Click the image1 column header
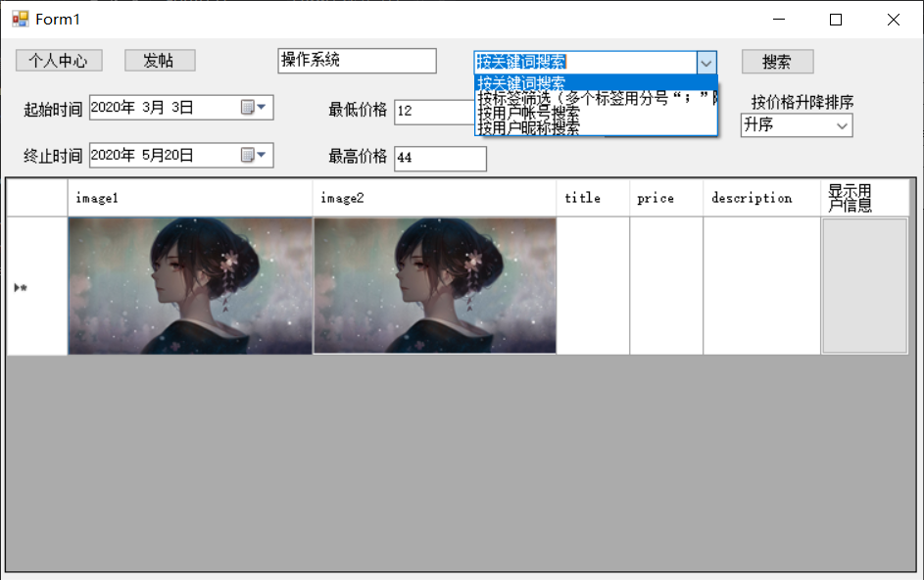924x580 pixels. (190, 198)
